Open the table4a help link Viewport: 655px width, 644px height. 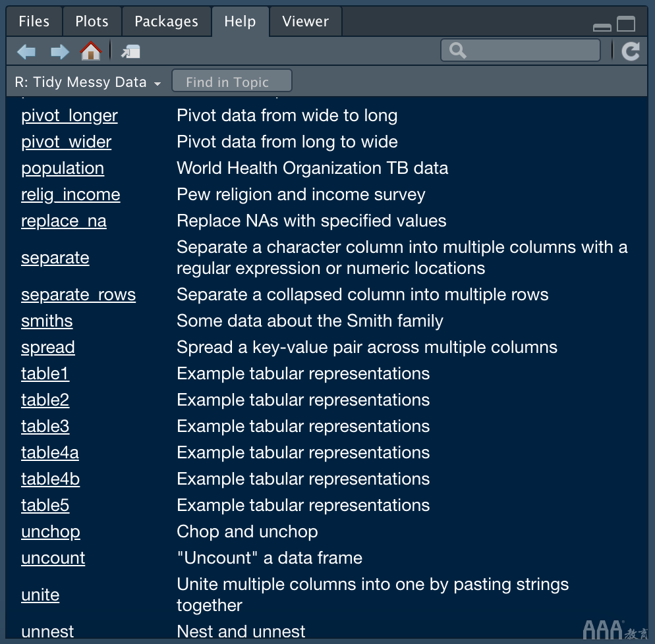tap(50, 453)
